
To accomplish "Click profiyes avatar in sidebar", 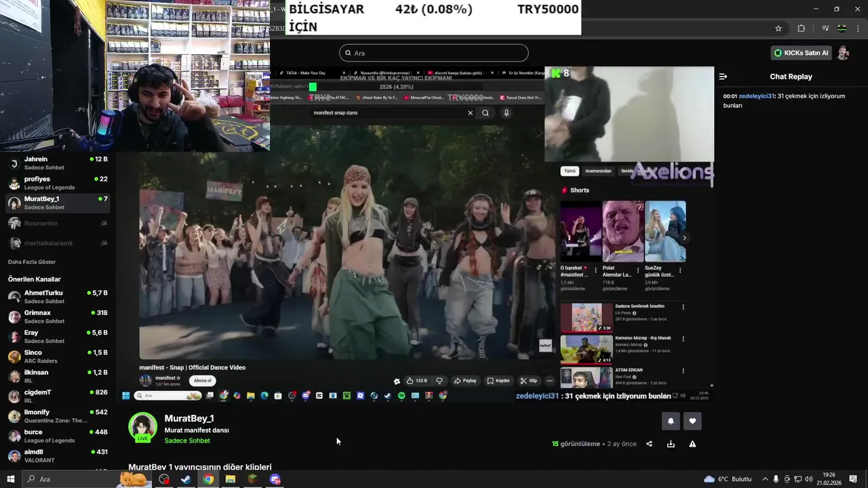I will pos(14,183).
